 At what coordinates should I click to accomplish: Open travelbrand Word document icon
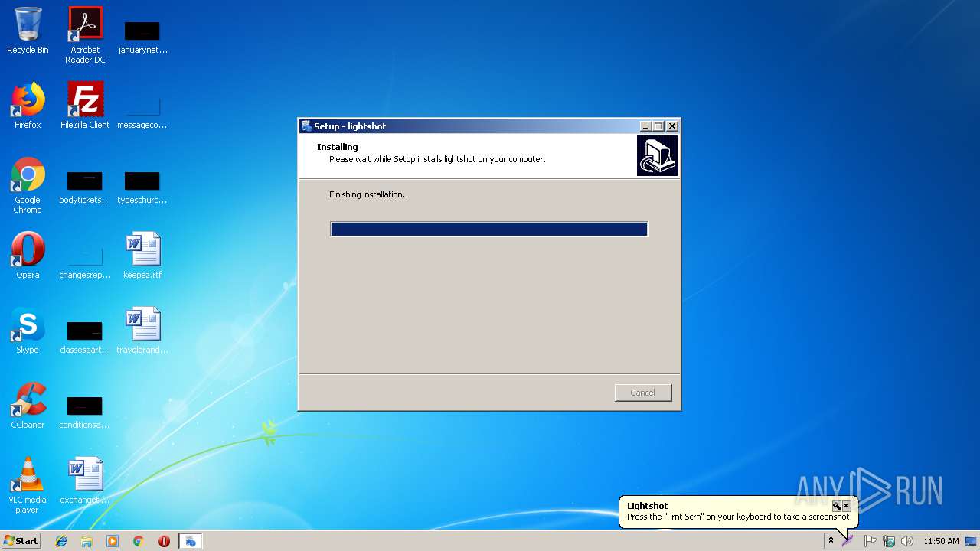coord(142,331)
